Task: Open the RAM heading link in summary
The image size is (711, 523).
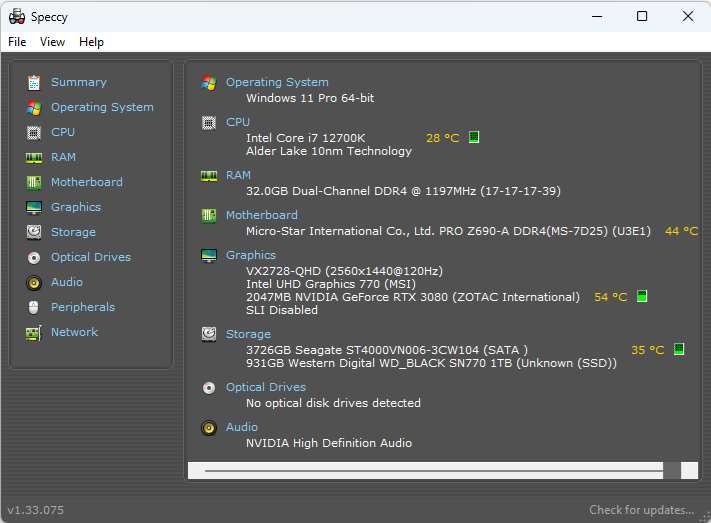Action: coord(238,175)
